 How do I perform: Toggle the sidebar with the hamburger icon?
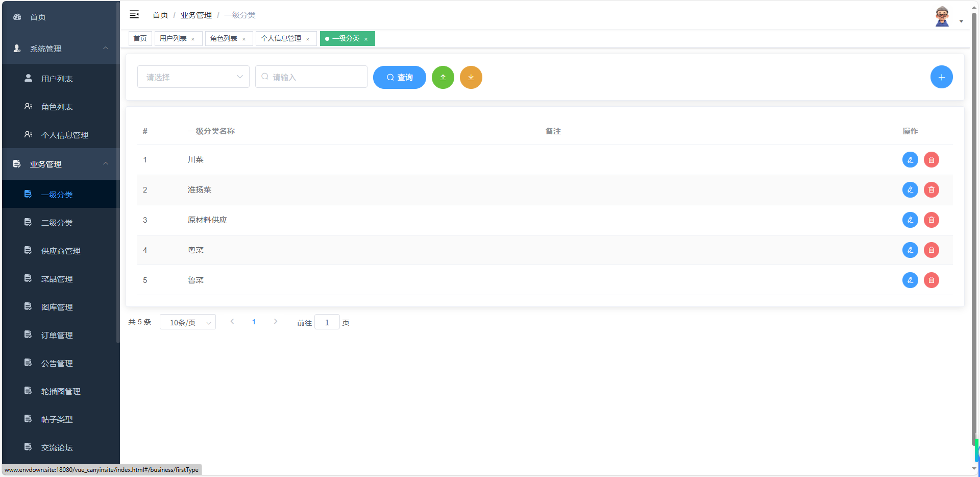point(134,14)
